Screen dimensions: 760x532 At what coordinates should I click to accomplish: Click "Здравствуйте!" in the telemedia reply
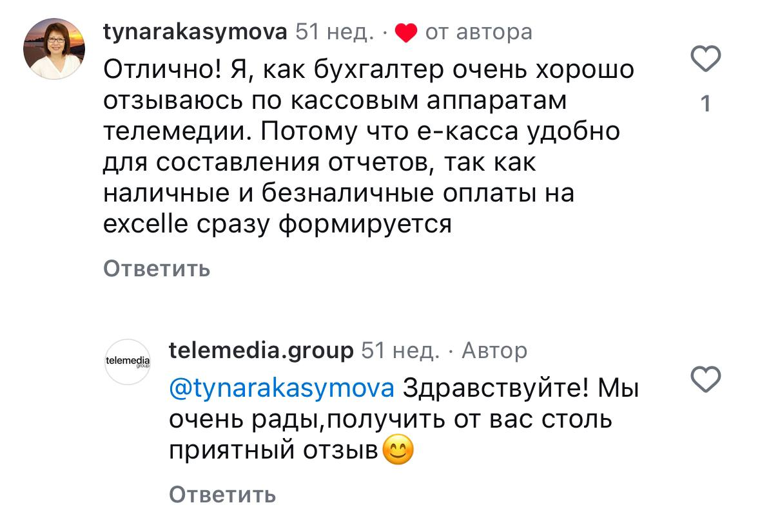pos(496,388)
